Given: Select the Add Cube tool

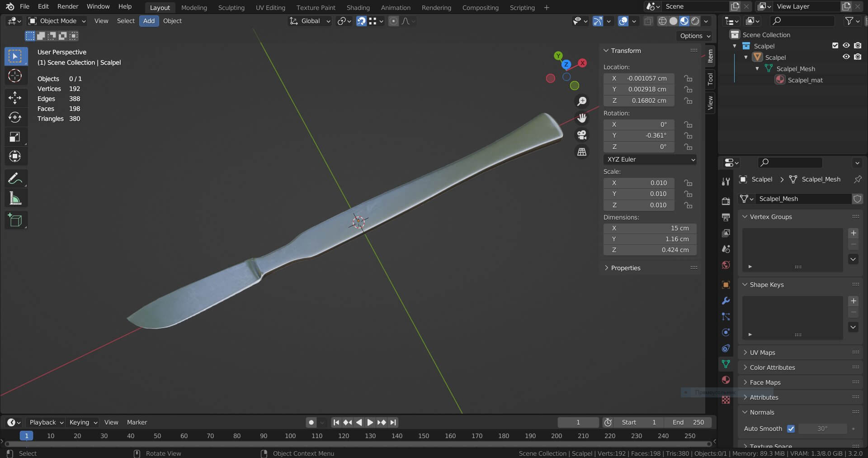Looking at the screenshot, I should tap(15, 220).
